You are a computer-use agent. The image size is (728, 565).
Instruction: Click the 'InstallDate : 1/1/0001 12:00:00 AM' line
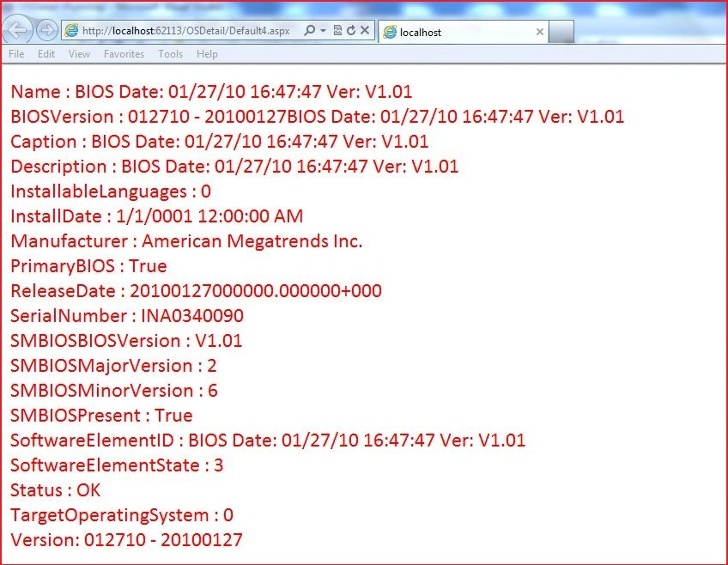pos(156,216)
